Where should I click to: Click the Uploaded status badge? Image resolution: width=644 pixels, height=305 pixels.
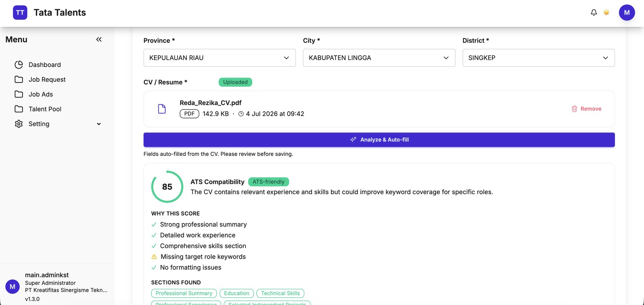[x=235, y=82]
